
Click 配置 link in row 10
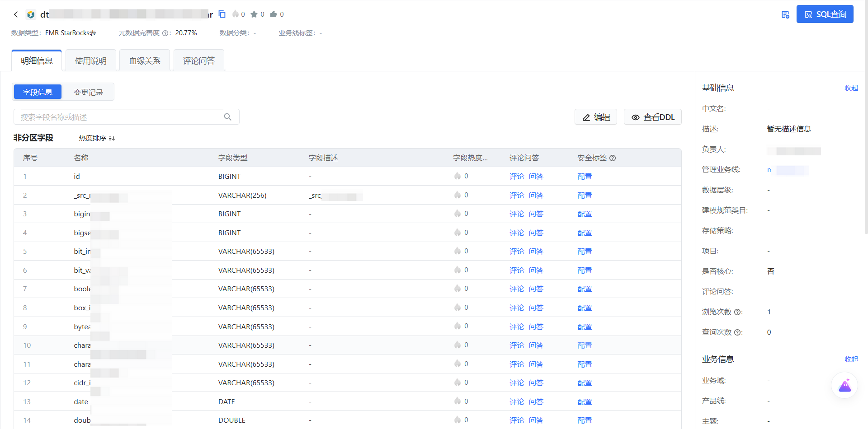coord(585,345)
